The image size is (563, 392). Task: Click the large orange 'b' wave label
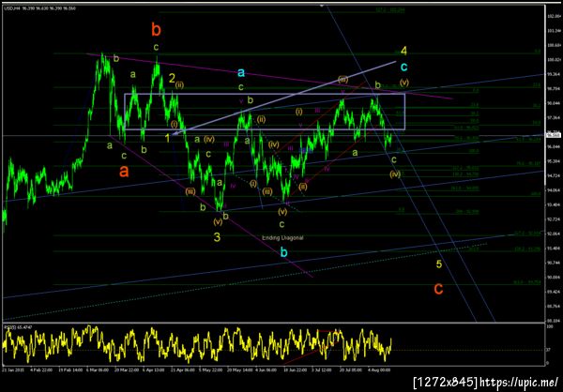pyautogui.click(x=156, y=30)
